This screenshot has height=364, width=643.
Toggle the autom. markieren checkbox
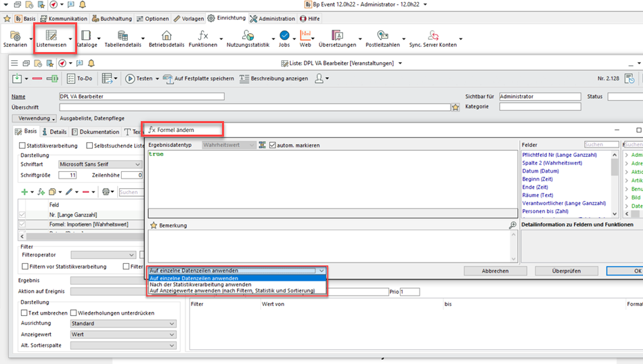273,145
